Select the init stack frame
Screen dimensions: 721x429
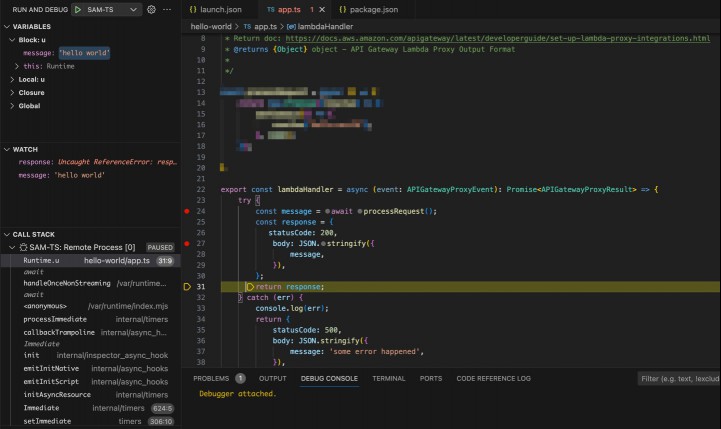(90, 355)
